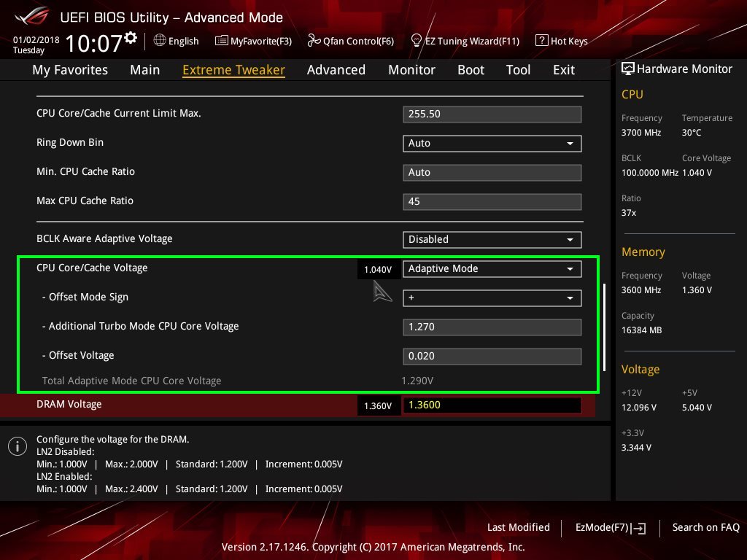Click the 1.360V DRAM current readout
This screenshot has width=747, height=560.
tap(378, 405)
